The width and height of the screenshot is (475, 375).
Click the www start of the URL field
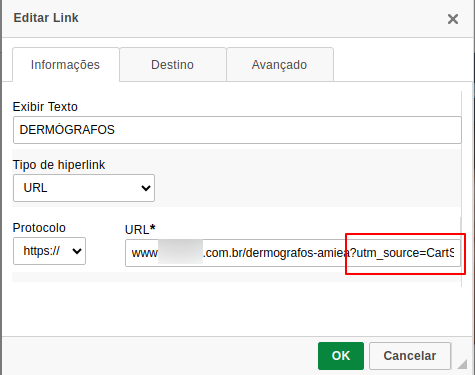tap(144, 253)
